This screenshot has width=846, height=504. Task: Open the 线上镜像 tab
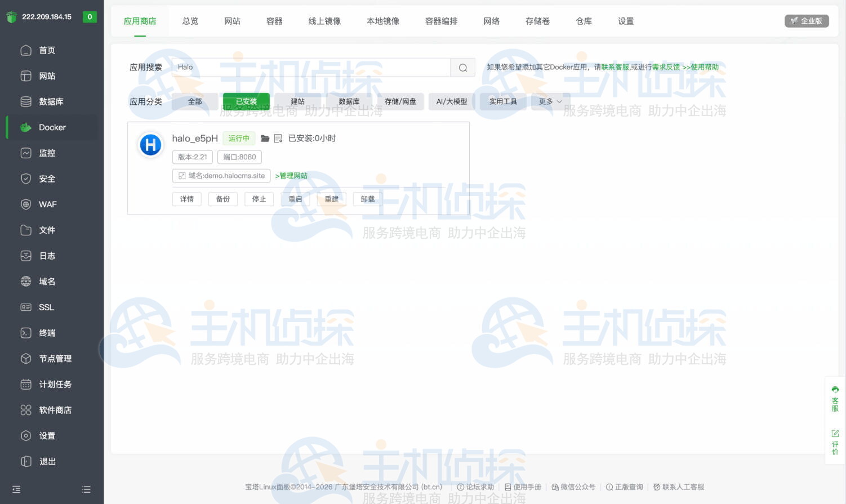[324, 21]
